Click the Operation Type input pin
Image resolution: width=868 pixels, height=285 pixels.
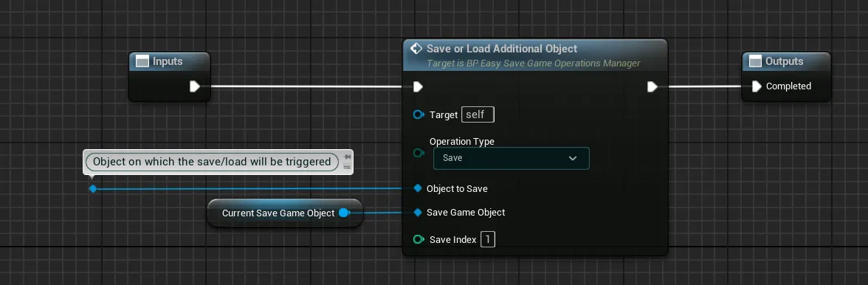[x=418, y=153]
